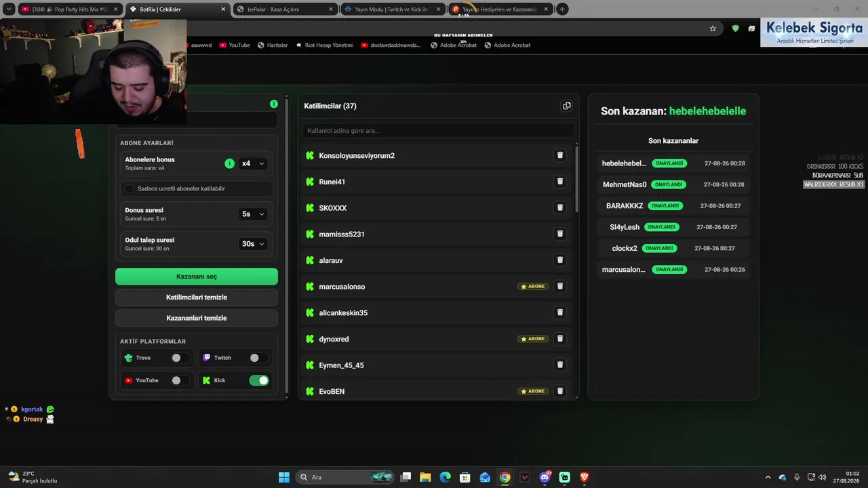Screen dimensions: 868x488
Task: Click participant name alicankeskin35
Action: pos(343,312)
